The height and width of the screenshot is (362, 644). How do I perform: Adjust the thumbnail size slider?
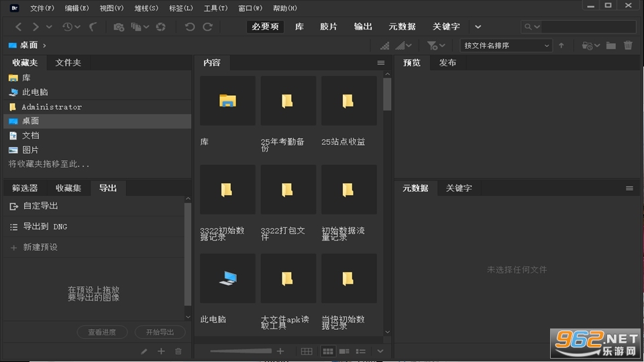coord(241,351)
